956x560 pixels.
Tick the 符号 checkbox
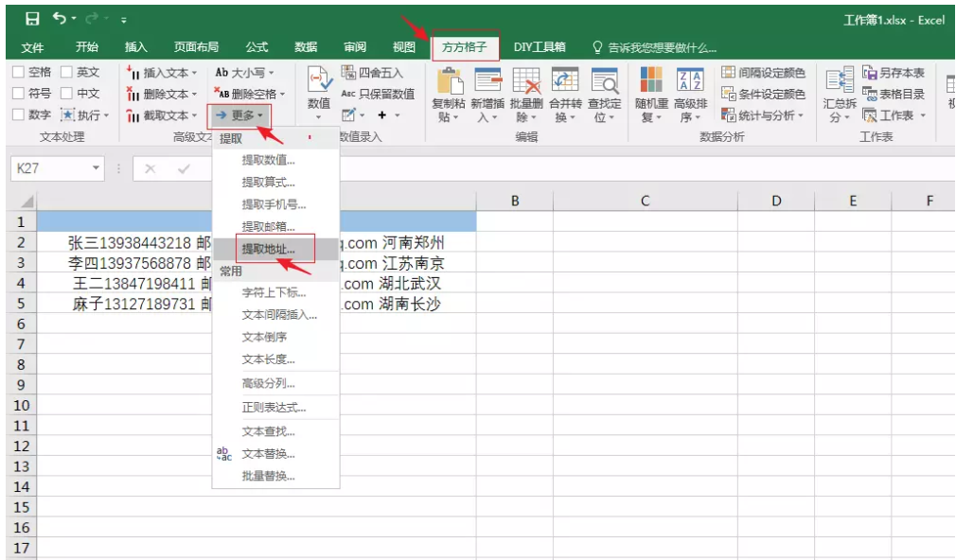18,94
